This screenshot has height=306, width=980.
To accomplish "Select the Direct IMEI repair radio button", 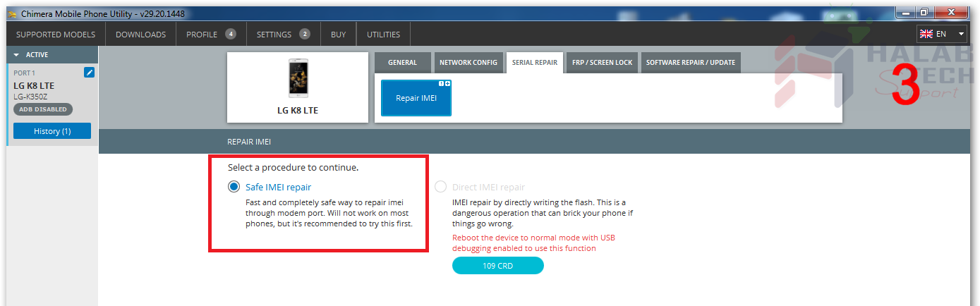I will (x=441, y=187).
